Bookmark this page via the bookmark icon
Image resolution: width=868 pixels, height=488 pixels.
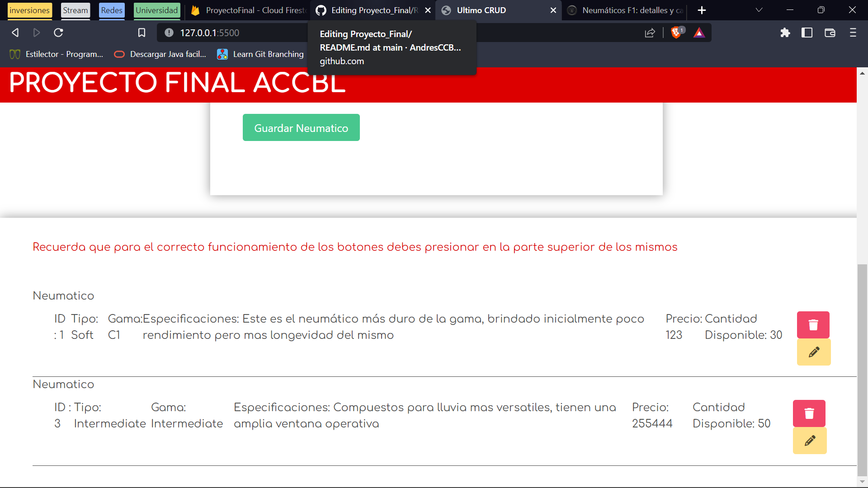point(142,33)
